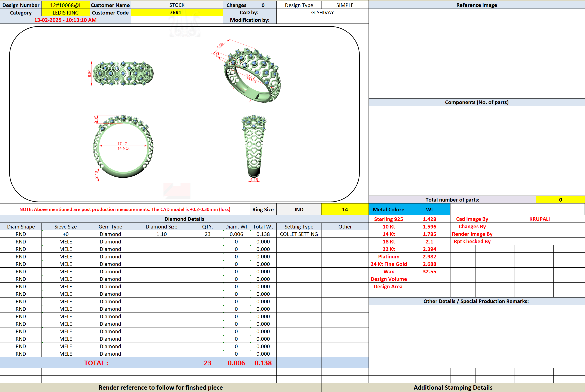Click the Other Details / Special Production Remarks header
The width and height of the screenshot is (585, 392).
tap(477, 301)
